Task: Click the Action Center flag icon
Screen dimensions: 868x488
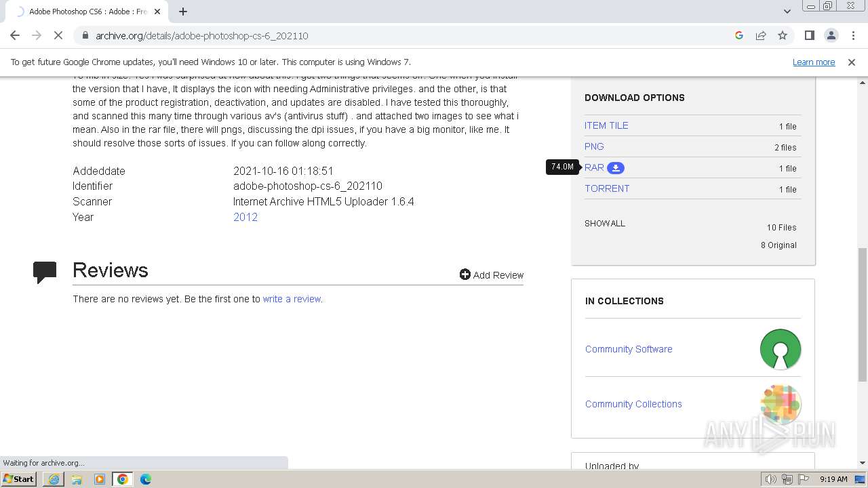Action: (x=804, y=479)
